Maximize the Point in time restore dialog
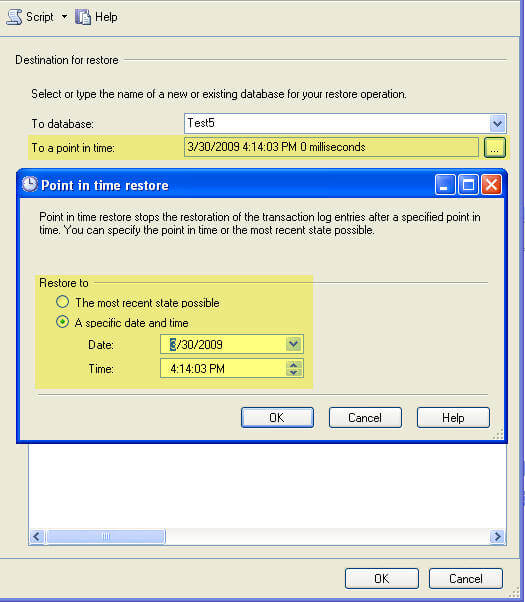Viewport: 525px width, 602px height. (x=469, y=185)
